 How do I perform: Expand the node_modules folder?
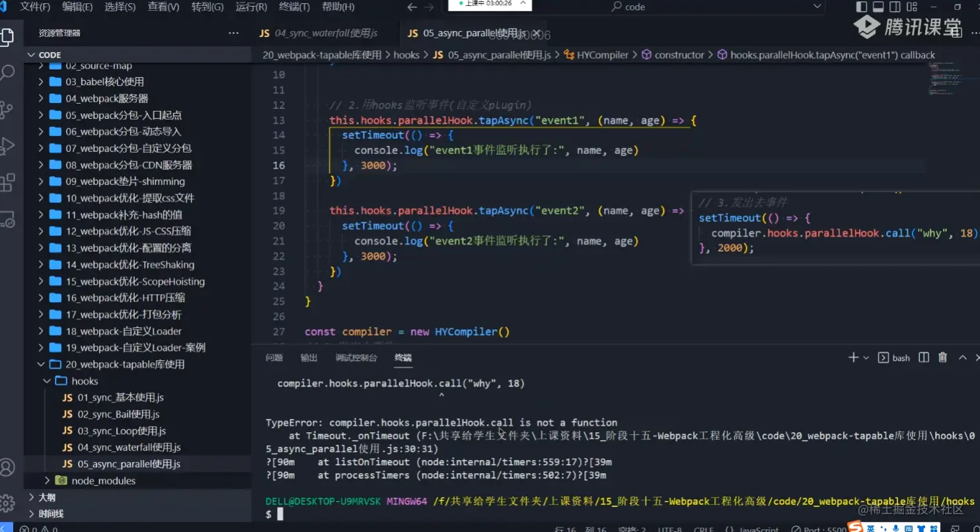137,480
